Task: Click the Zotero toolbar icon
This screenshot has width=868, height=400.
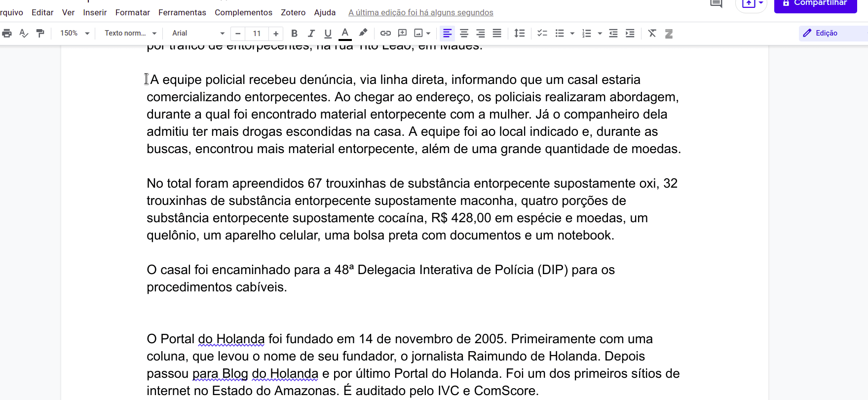Action: 669,34
